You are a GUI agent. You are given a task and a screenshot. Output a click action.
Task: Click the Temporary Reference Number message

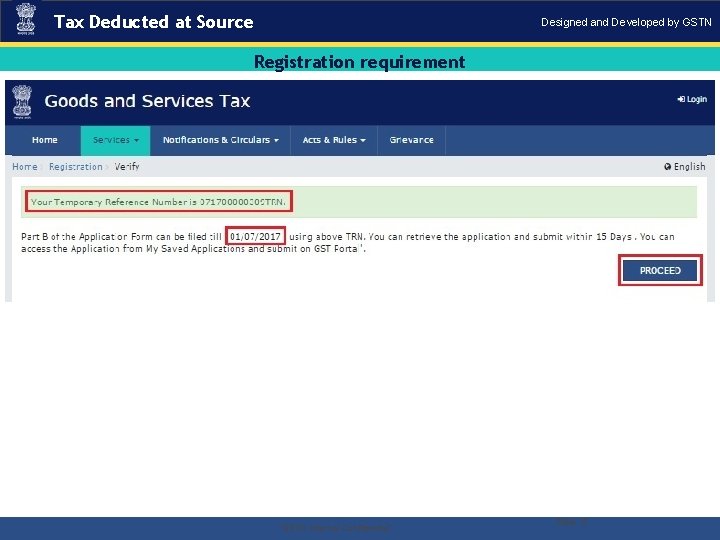[x=158, y=202]
